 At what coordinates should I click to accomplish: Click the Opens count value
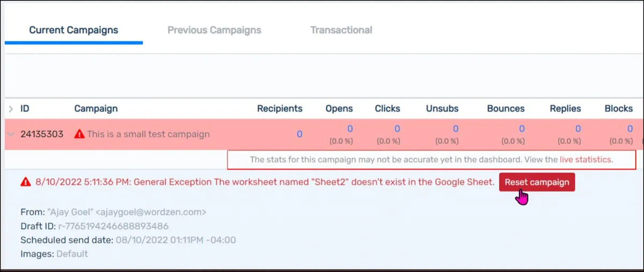pyautogui.click(x=350, y=129)
